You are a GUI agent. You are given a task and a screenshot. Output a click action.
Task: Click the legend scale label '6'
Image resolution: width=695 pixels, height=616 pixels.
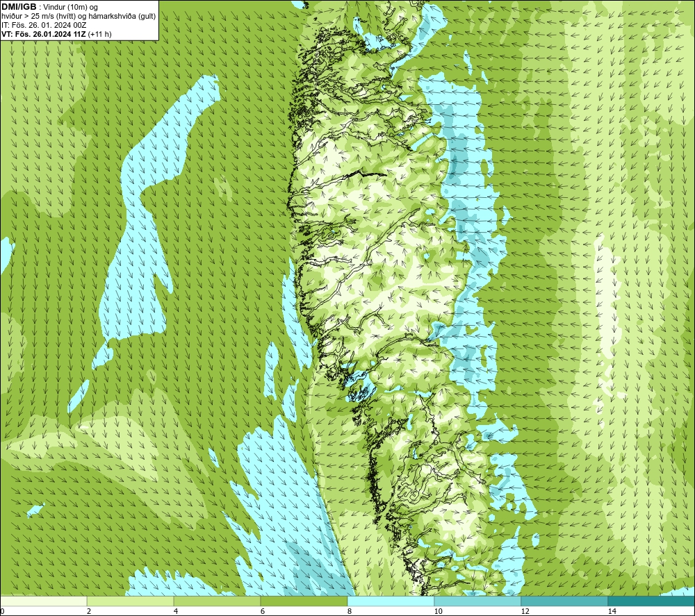pyautogui.click(x=263, y=611)
